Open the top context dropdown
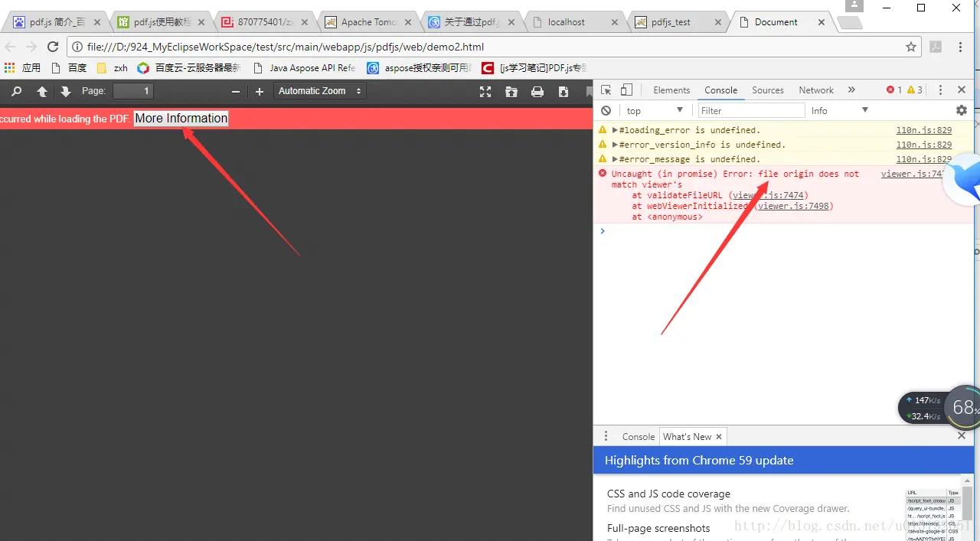 click(x=654, y=110)
